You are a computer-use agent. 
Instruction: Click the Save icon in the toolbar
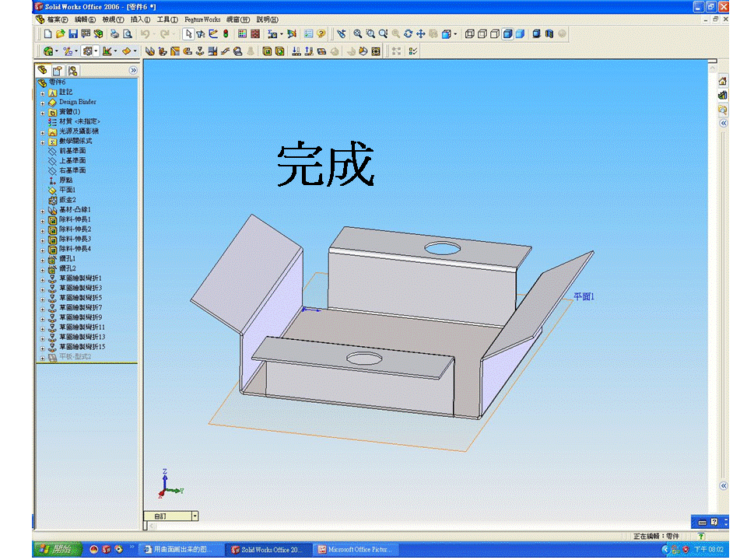tap(72, 34)
